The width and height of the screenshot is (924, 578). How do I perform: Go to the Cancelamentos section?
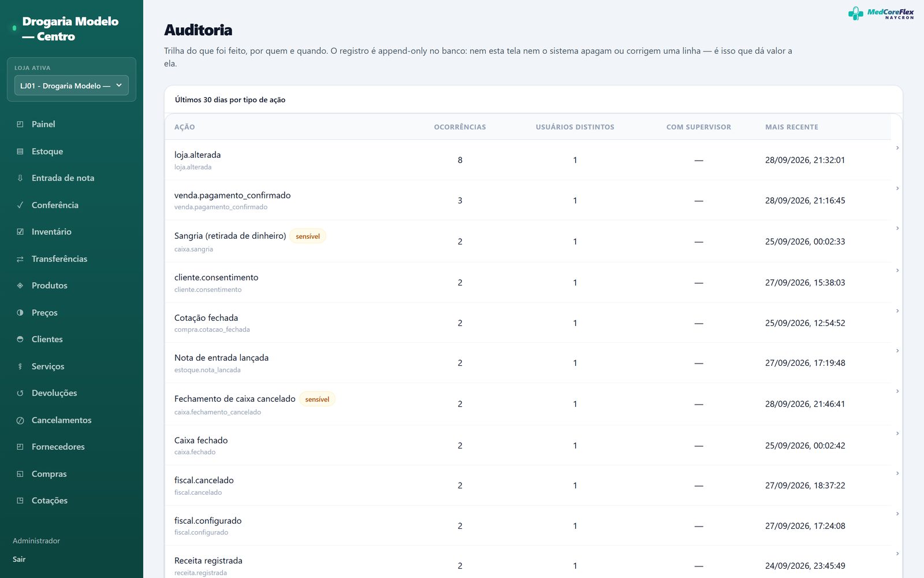coord(72,420)
